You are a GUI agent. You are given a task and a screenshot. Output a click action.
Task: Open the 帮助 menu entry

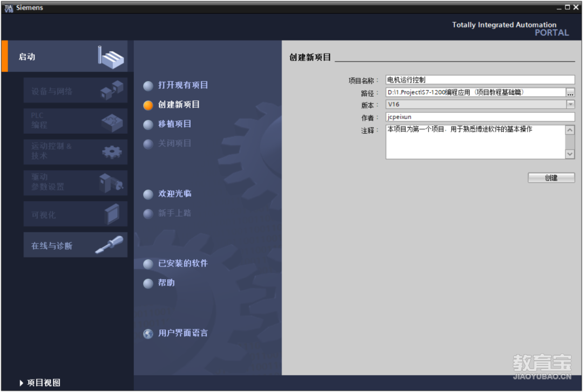166,283
